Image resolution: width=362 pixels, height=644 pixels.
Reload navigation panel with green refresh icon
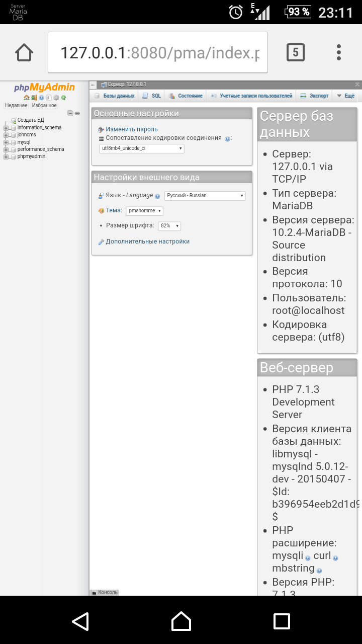(64, 98)
